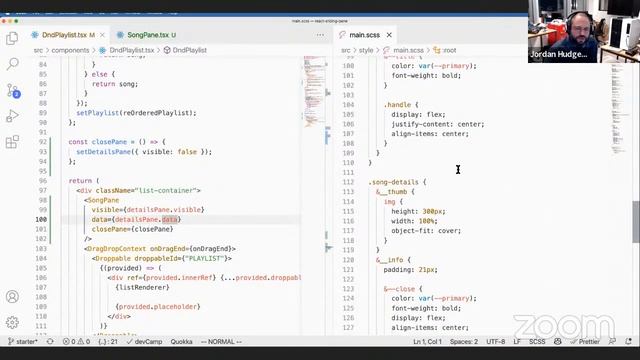The height and width of the screenshot is (360, 640).
Task: Change encoding via 'UTF-8'
Action: click(x=496, y=342)
